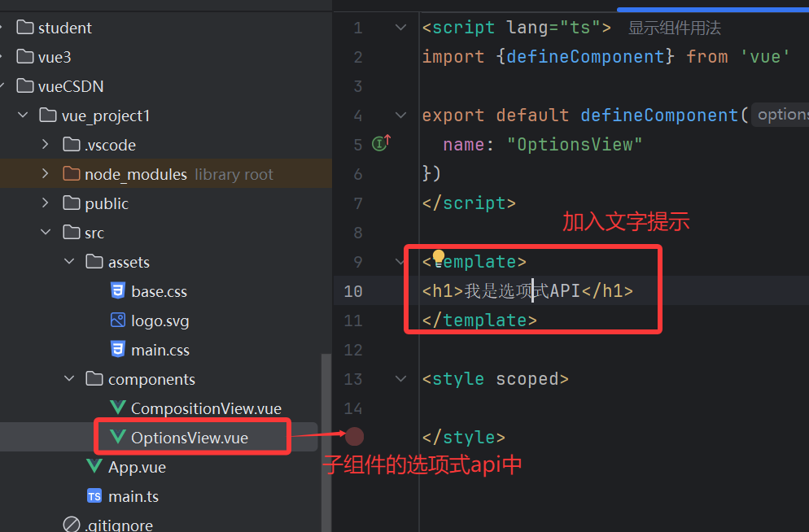Fold the script block at line 1
The image size is (809, 532).
[400, 27]
